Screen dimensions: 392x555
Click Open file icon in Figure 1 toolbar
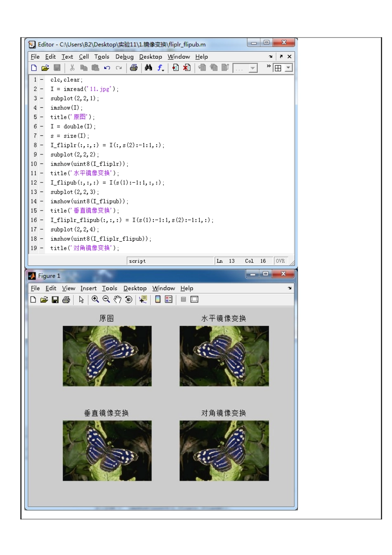(44, 300)
